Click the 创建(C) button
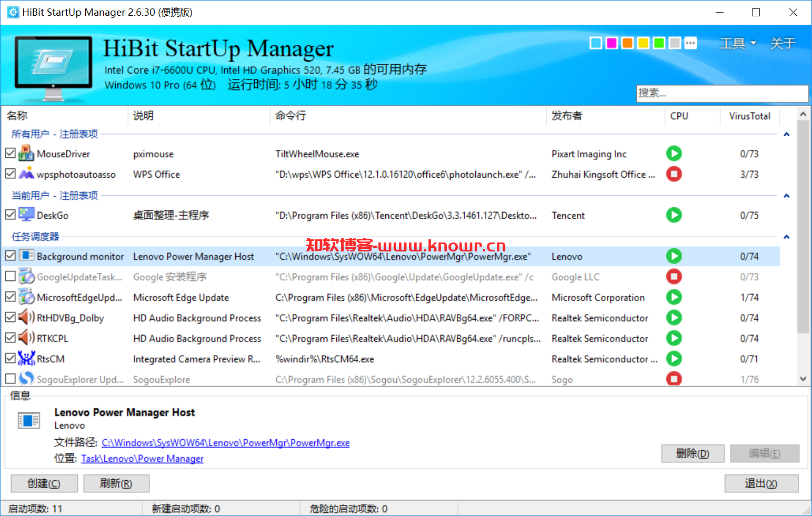Screen dimensions: 812x516 (44, 483)
